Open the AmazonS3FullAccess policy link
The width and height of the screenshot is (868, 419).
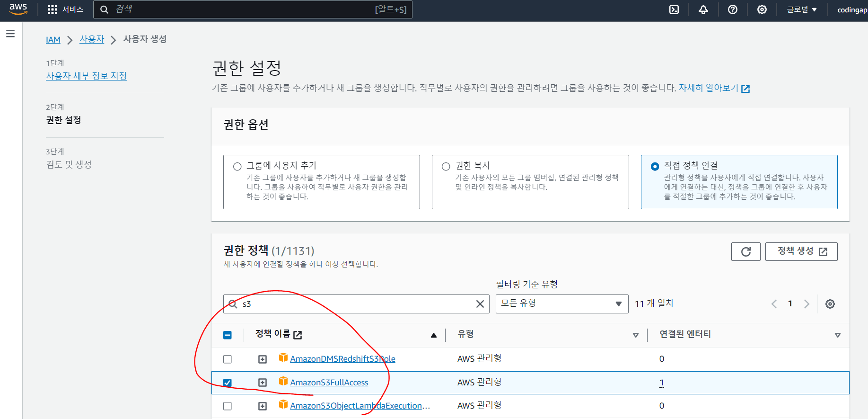329,383
